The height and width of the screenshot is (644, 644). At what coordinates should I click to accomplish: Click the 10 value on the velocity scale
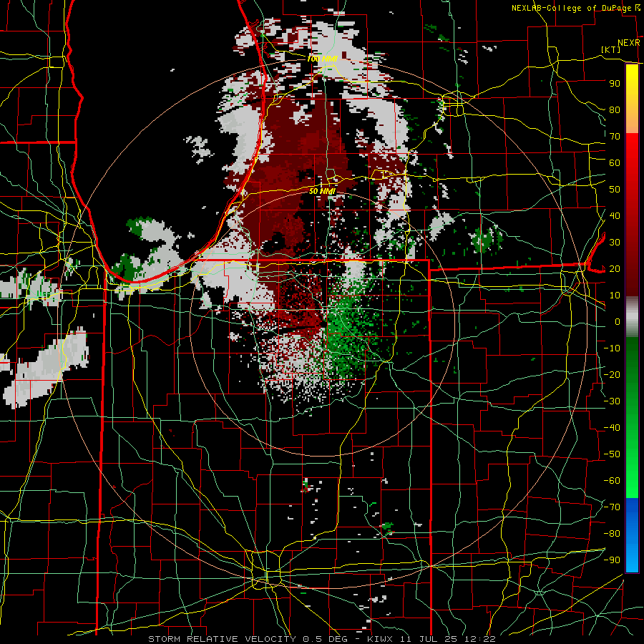(615, 296)
